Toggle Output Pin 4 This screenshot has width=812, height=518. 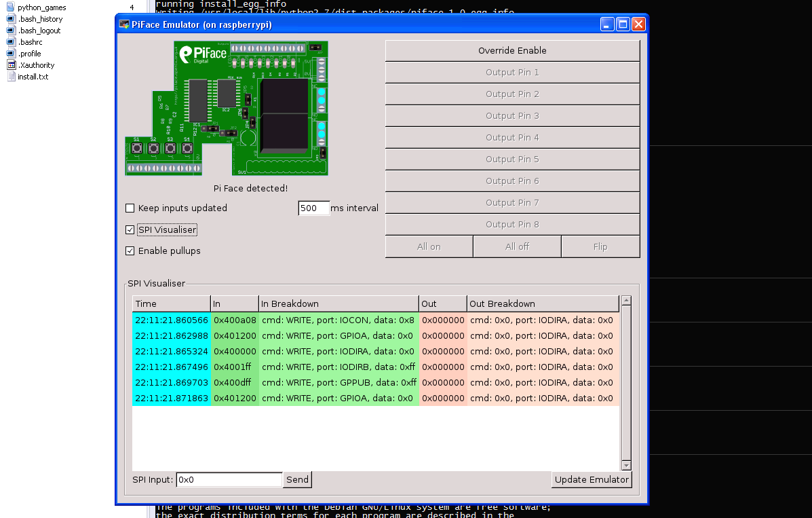513,138
